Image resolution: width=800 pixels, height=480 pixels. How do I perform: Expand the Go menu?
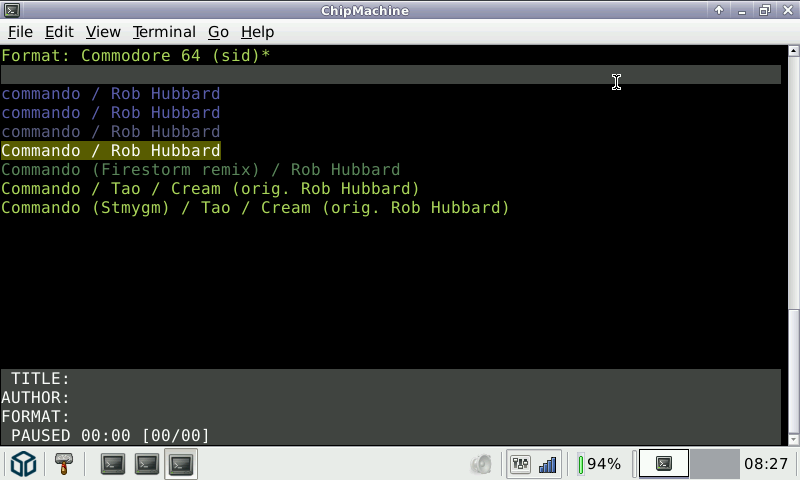(218, 32)
